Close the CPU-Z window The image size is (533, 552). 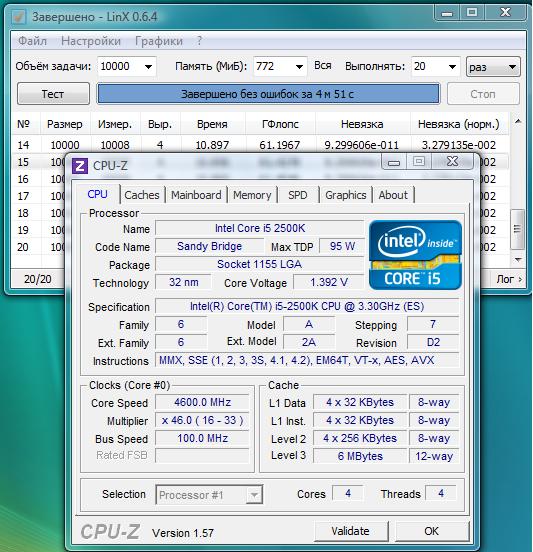click(452, 162)
